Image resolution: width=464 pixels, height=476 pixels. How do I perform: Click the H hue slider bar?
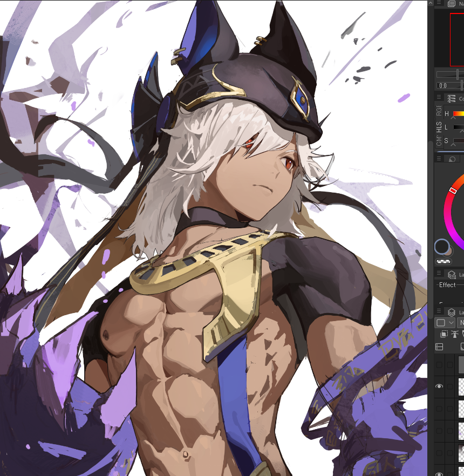point(459,113)
